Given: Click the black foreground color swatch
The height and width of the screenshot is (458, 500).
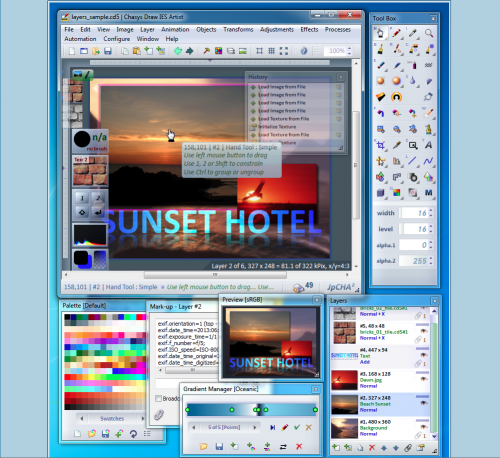Looking at the screenshot, I should [x=81, y=258].
